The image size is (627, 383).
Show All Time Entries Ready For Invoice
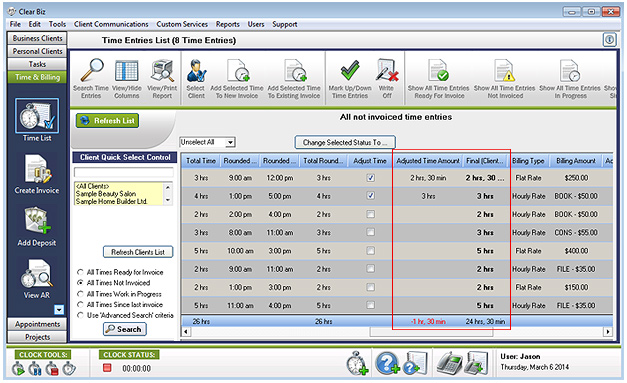coord(439,79)
